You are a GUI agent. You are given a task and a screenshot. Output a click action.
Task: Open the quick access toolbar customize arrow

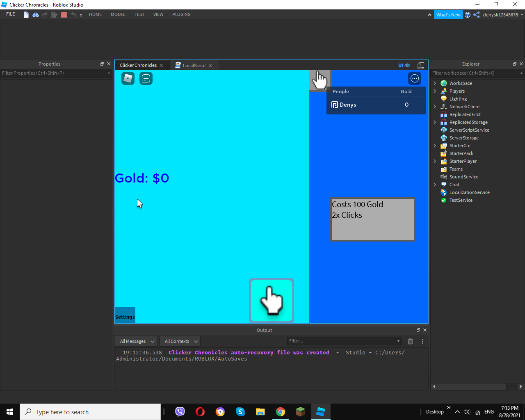click(x=81, y=15)
